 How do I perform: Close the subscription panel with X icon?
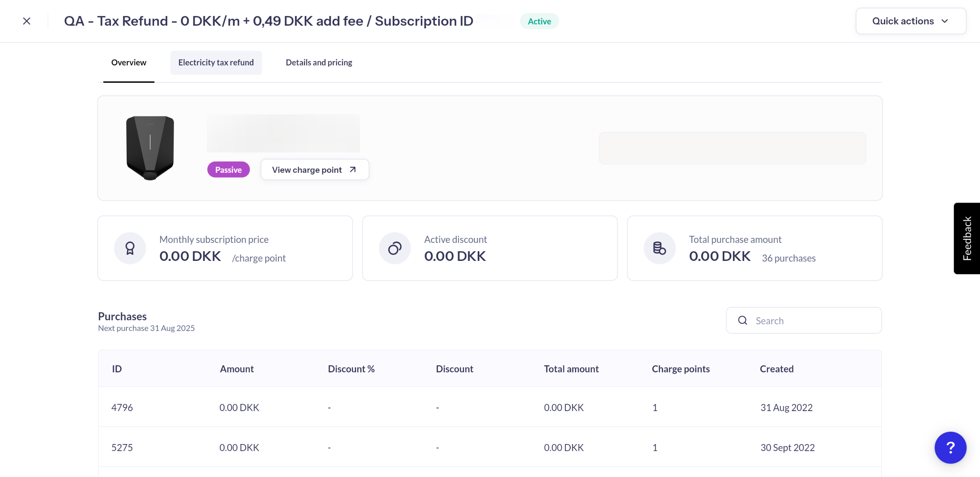click(x=26, y=21)
